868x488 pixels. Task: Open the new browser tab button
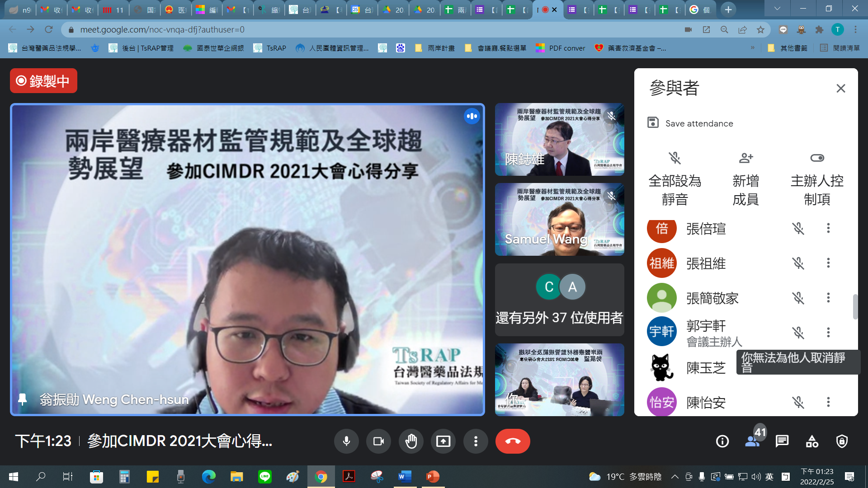click(728, 9)
